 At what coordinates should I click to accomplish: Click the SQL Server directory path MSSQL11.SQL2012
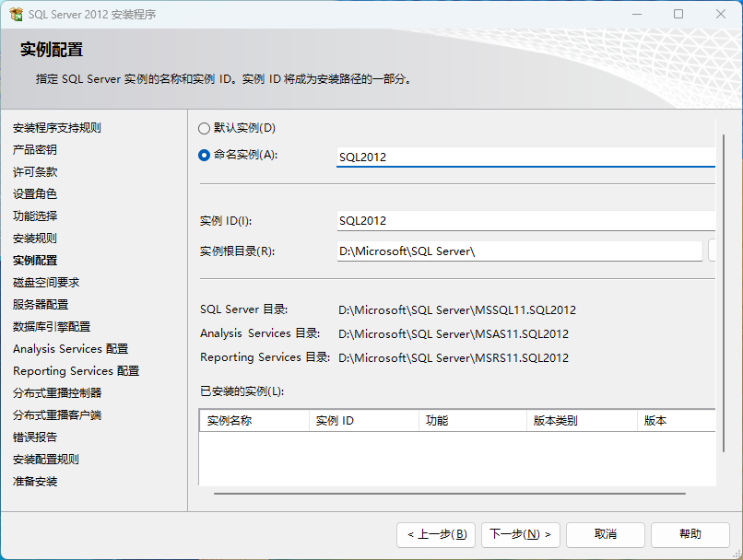tap(457, 310)
